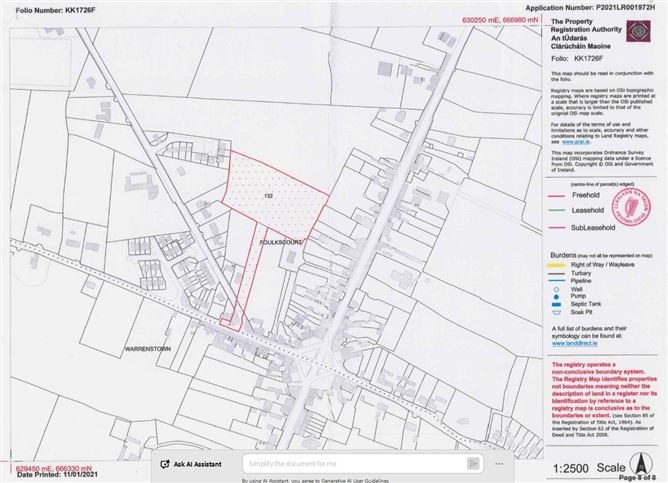Click the SubLeasehold legend line
Viewport: 668px width, 483px height.
click(x=556, y=228)
